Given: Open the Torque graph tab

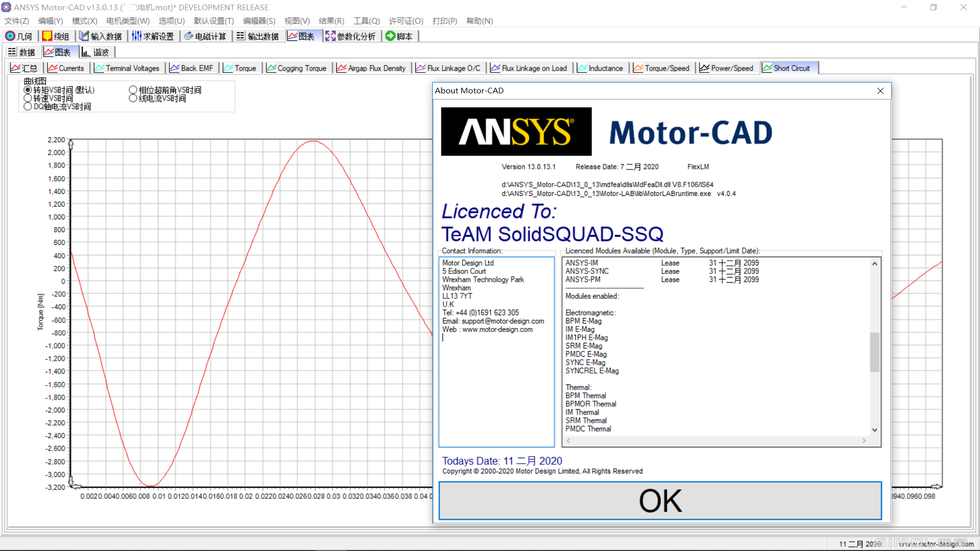Looking at the screenshot, I should point(240,68).
